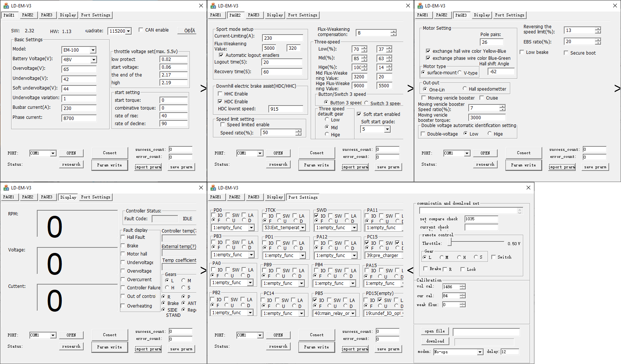Increase the vol cal calibration spinner

[x=462, y=285]
